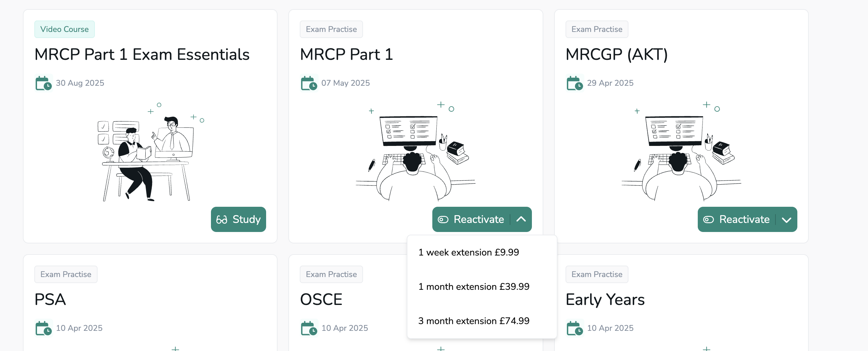This screenshot has height=351, width=868.
Task: Click calendar icon on the PSA card
Action: tap(43, 328)
